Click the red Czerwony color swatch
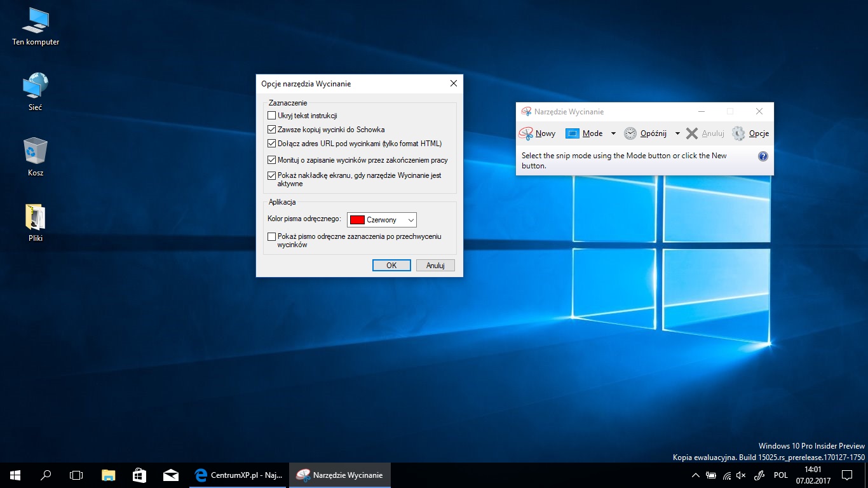Image resolution: width=868 pixels, height=488 pixels. tap(357, 220)
